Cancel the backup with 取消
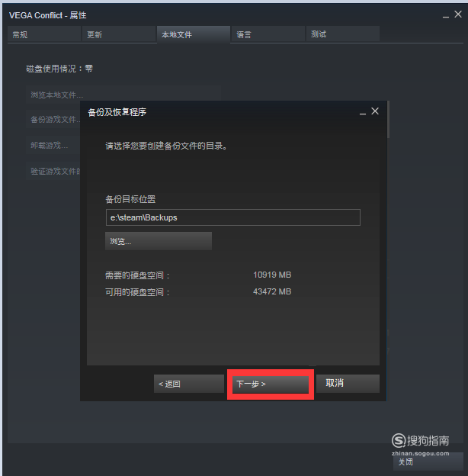The image size is (468, 476). pyautogui.click(x=348, y=384)
